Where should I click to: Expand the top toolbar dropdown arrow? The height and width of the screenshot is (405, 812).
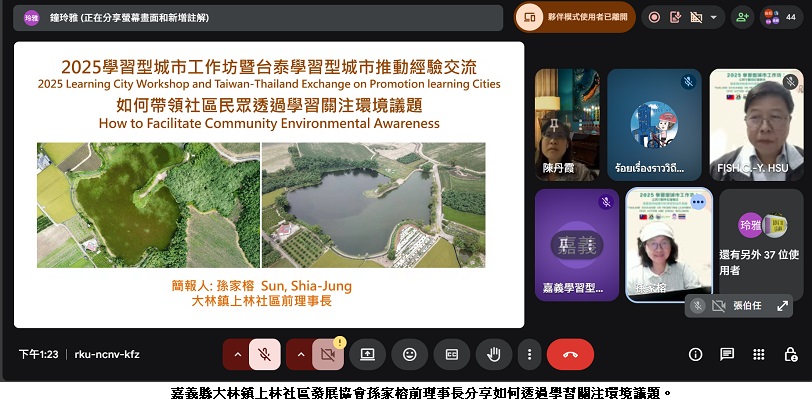(x=716, y=17)
